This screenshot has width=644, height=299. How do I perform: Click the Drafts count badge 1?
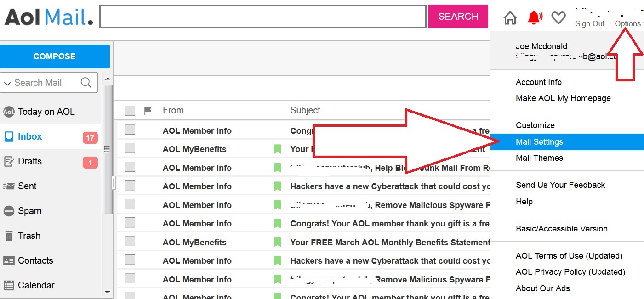90,162
